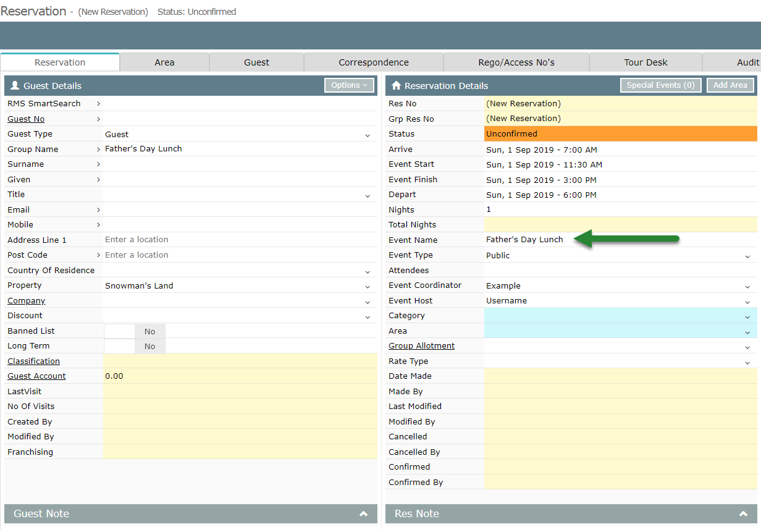Open Correspondence tab
761x532 pixels.
374,62
